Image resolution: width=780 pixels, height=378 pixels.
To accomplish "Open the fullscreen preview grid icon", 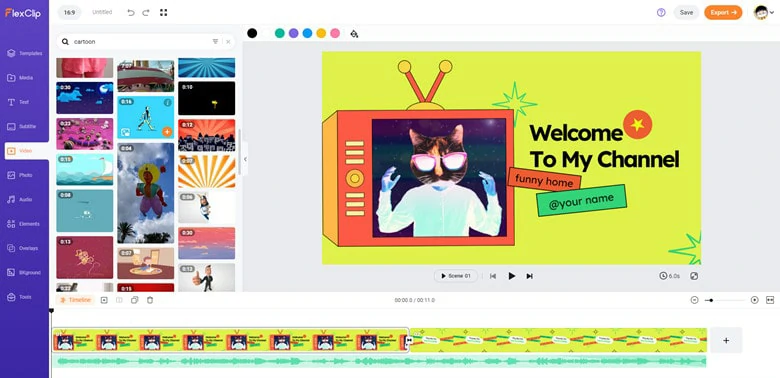I will (x=163, y=12).
